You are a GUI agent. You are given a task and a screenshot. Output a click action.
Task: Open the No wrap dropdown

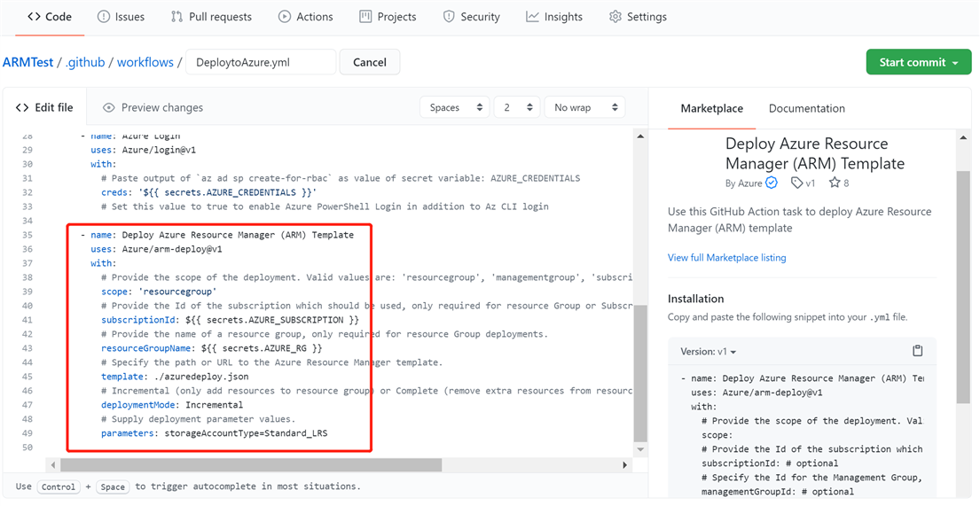(584, 107)
